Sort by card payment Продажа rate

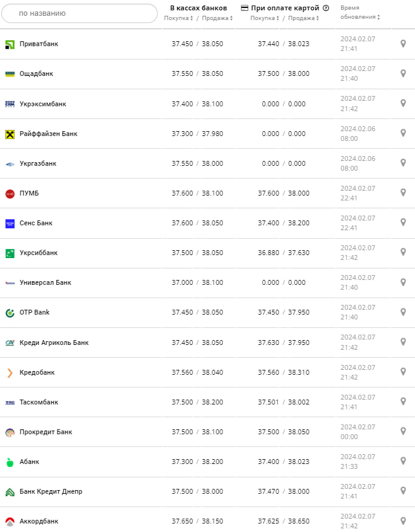click(303, 18)
